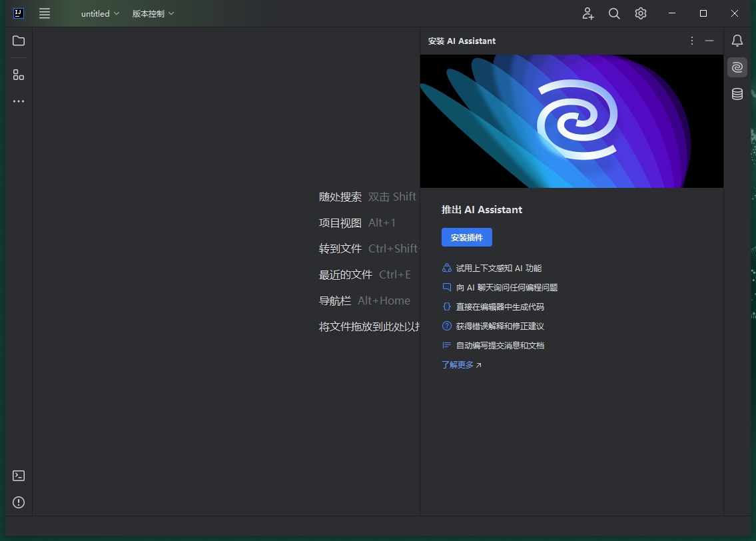Click the 安装 AI Assistant panel title

[x=462, y=41]
